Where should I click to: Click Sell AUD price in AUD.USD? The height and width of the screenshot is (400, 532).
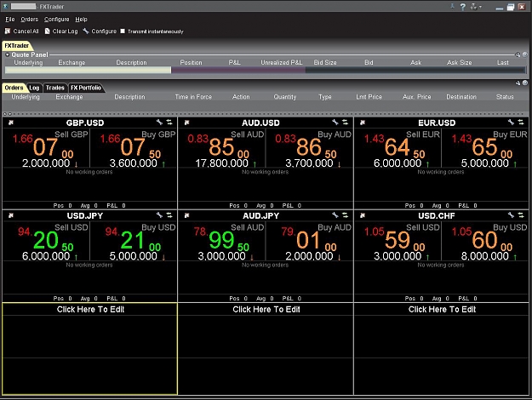222,148
